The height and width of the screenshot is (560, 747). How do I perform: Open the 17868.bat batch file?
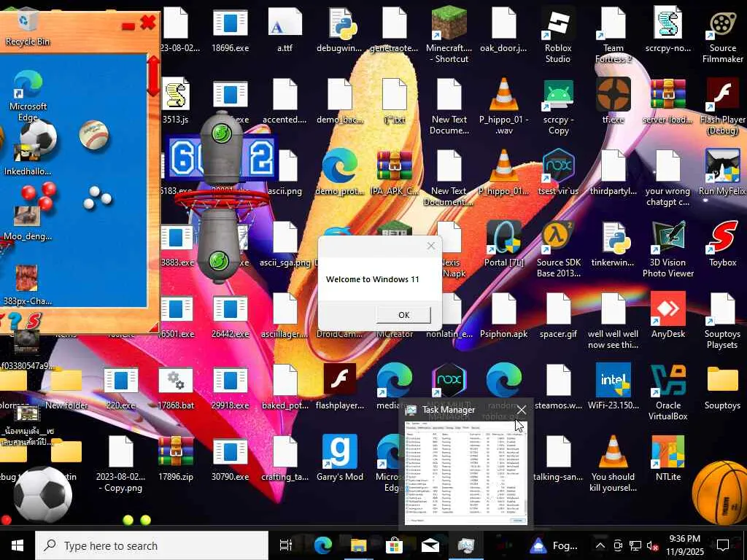pyautogui.click(x=175, y=387)
